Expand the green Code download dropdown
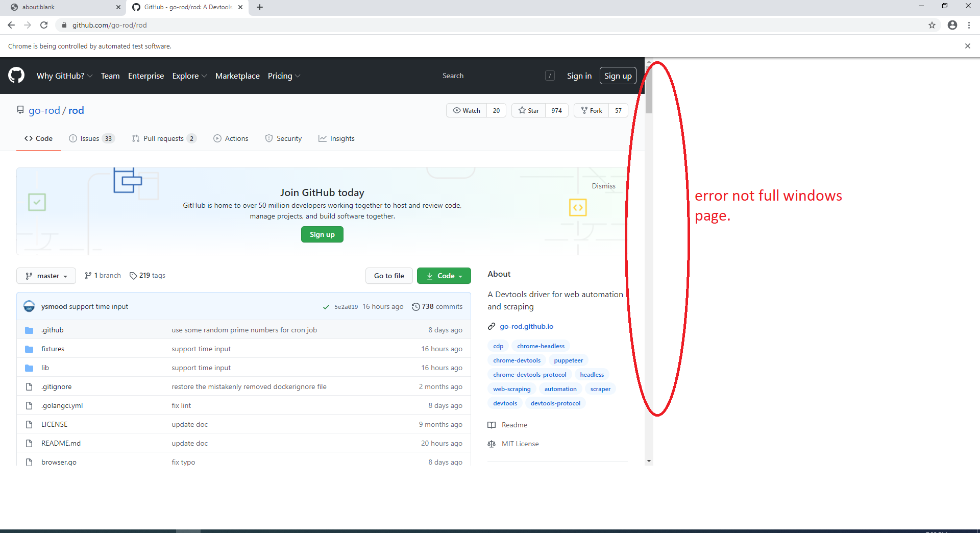980x533 pixels. coord(444,276)
